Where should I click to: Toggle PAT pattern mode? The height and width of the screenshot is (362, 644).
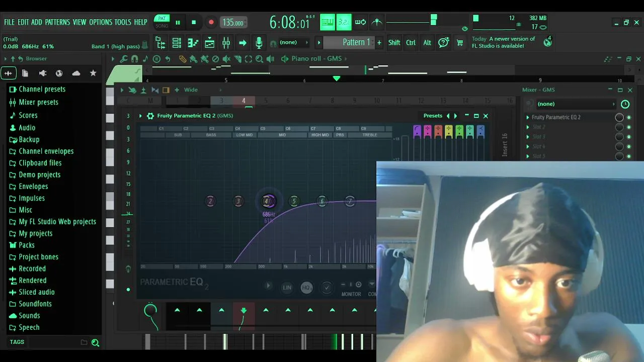162,19
